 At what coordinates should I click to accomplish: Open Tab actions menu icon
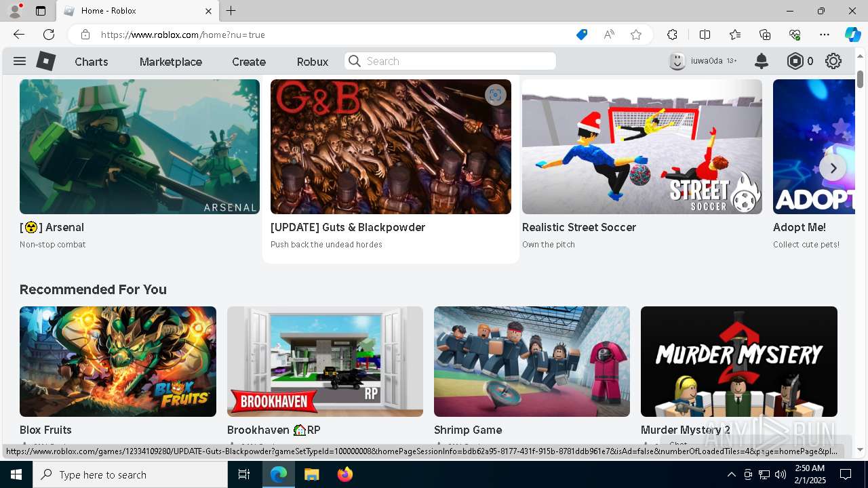(x=41, y=11)
